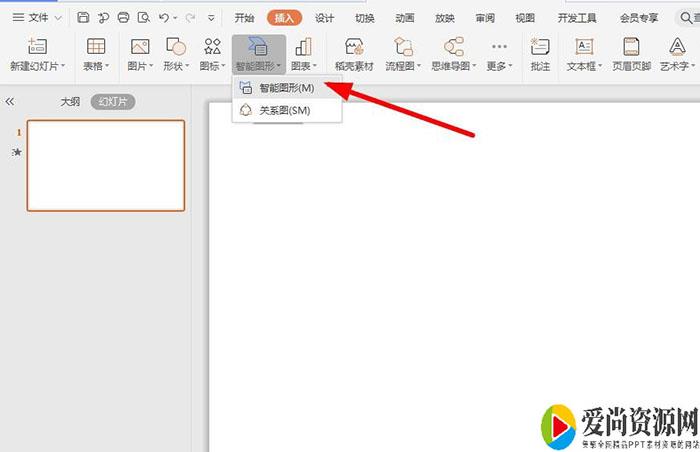Open the 动画 tab
The image size is (700, 452).
404,18
